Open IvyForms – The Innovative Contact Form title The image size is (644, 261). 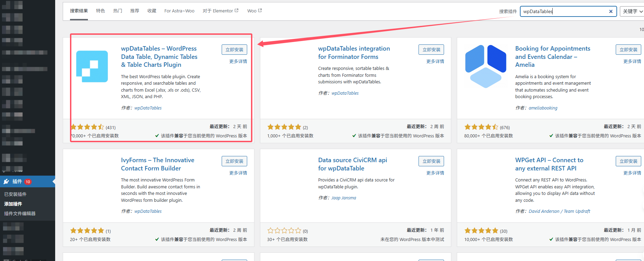tap(158, 164)
